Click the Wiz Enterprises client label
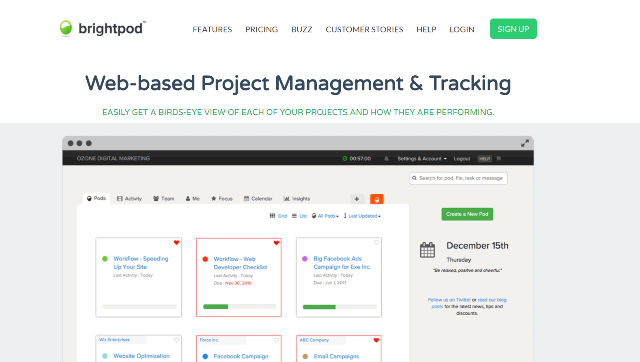This screenshot has height=362, width=640. 114,340
